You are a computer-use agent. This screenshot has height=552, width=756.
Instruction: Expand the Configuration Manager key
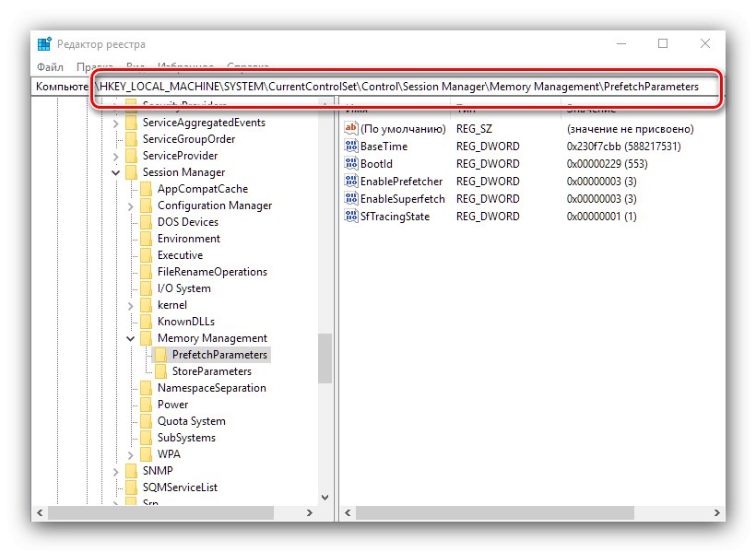[x=131, y=206]
